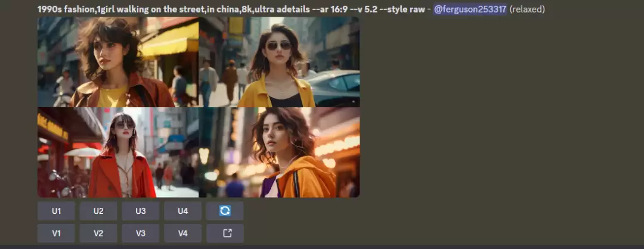
Task: Upscale the first image with U1
Action: click(x=56, y=211)
